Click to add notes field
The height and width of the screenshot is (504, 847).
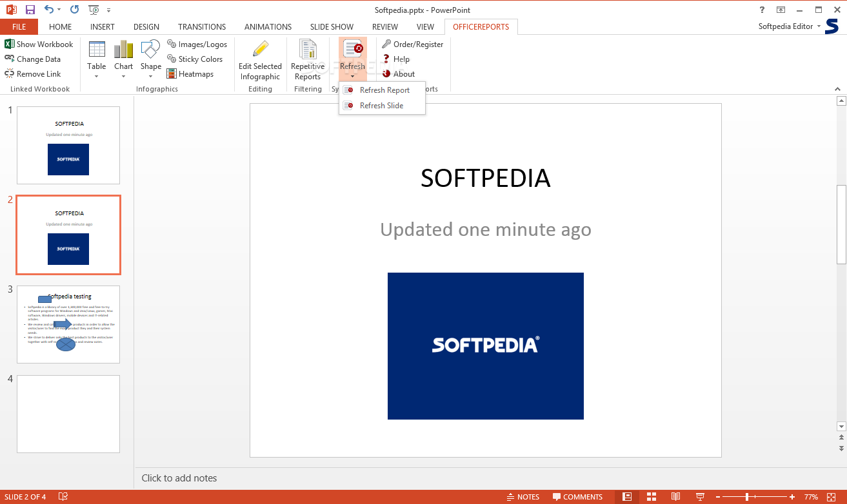(x=490, y=478)
